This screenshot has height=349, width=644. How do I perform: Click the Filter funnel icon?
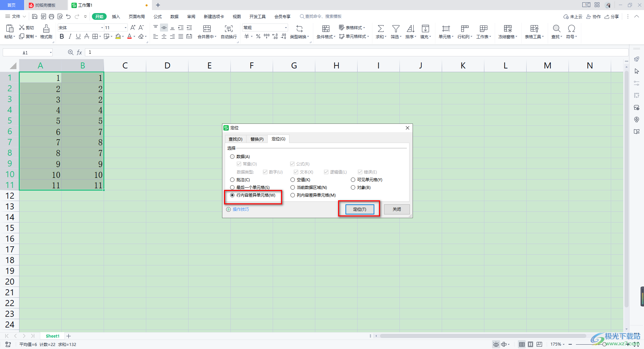click(x=396, y=29)
